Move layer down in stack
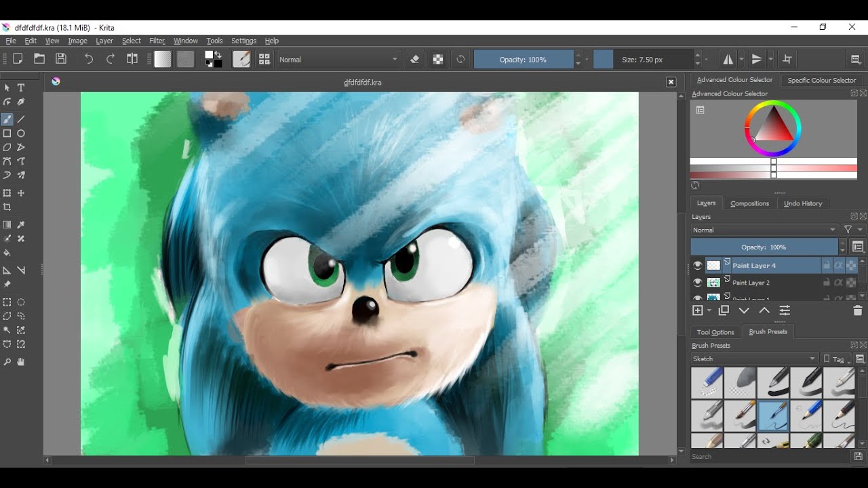The height and width of the screenshot is (488, 868). click(x=744, y=310)
